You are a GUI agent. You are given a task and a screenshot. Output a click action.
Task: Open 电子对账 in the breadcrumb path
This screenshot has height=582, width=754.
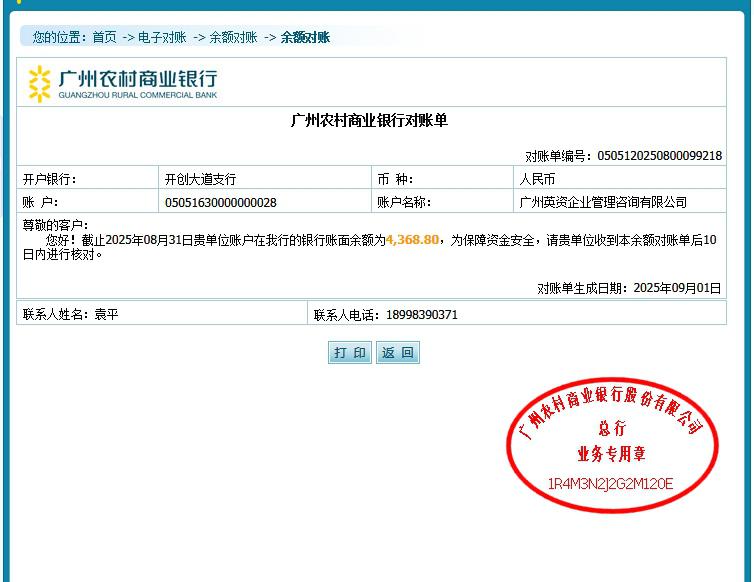tap(162, 38)
